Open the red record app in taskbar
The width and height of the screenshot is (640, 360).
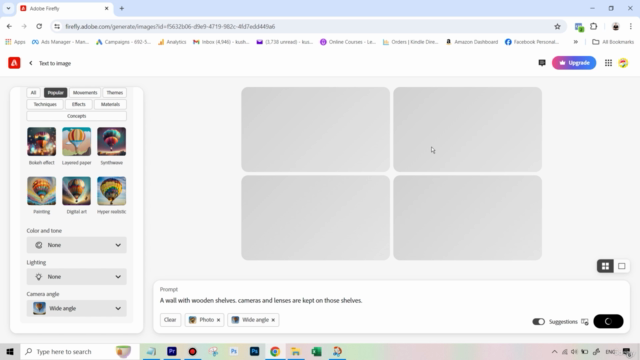[x=192, y=351]
